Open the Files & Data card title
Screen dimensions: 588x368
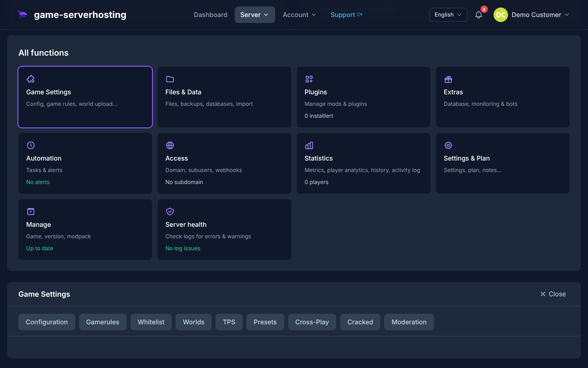pos(183,92)
